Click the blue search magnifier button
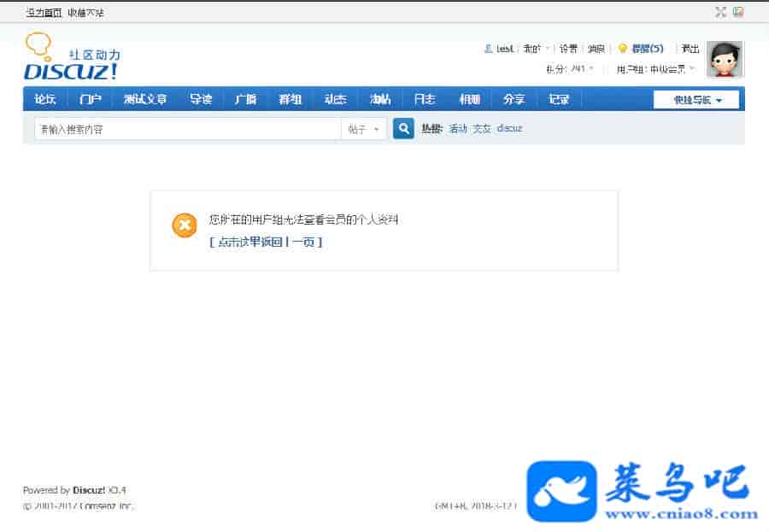 pos(402,129)
